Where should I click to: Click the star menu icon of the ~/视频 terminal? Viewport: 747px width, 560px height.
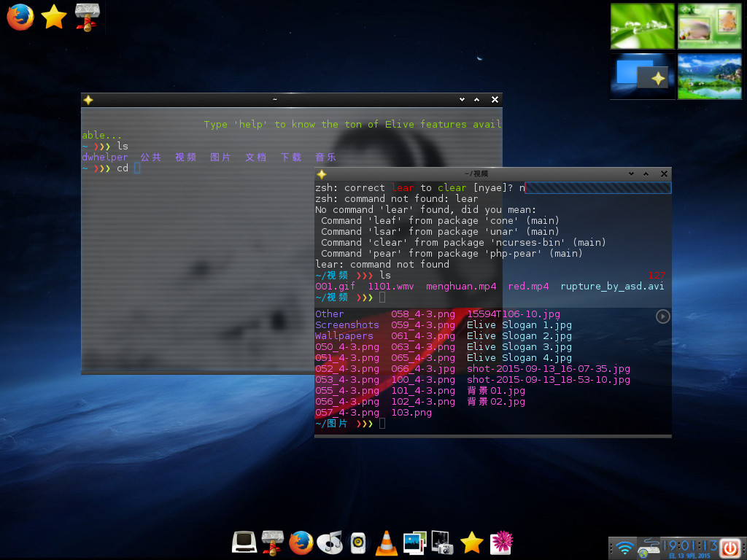click(x=322, y=174)
